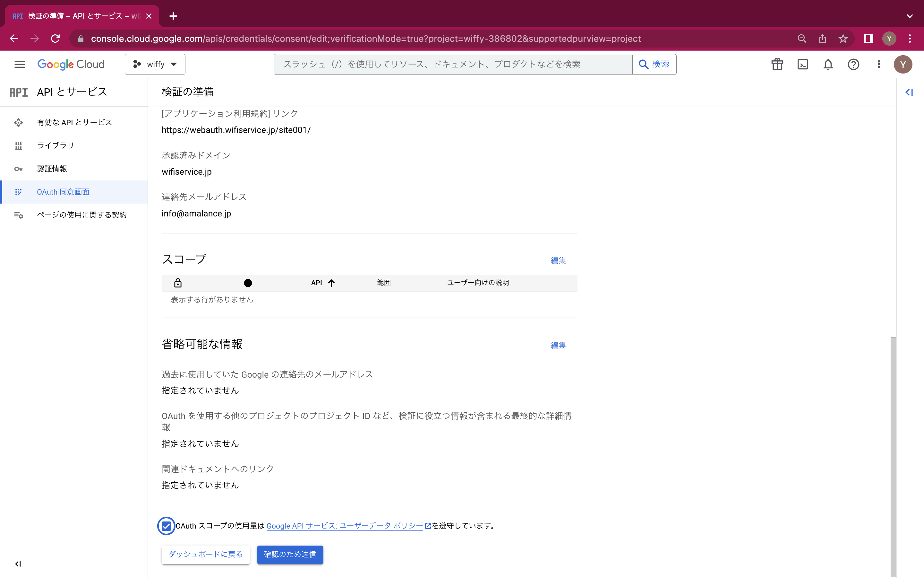The image size is (924, 578).
Task: Edit the スコープ section
Action: point(558,260)
